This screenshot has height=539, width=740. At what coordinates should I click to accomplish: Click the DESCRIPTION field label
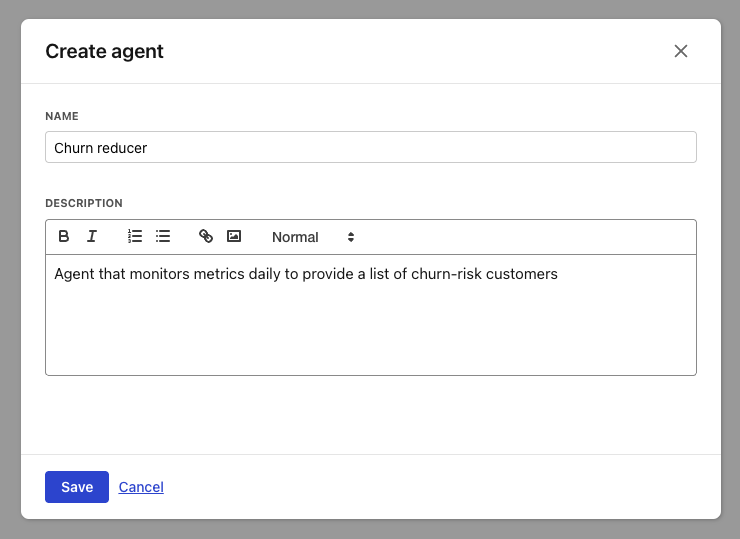coord(84,203)
